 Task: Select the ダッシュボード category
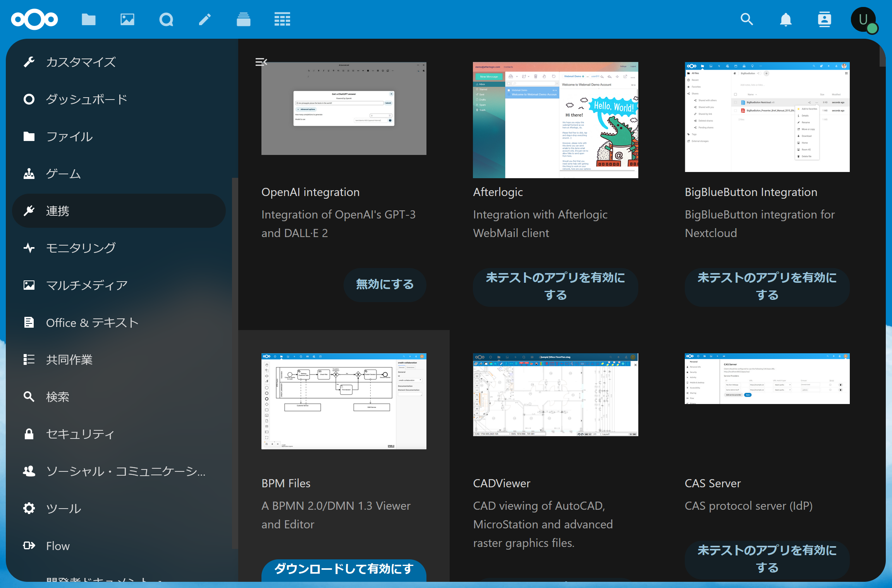(119, 99)
